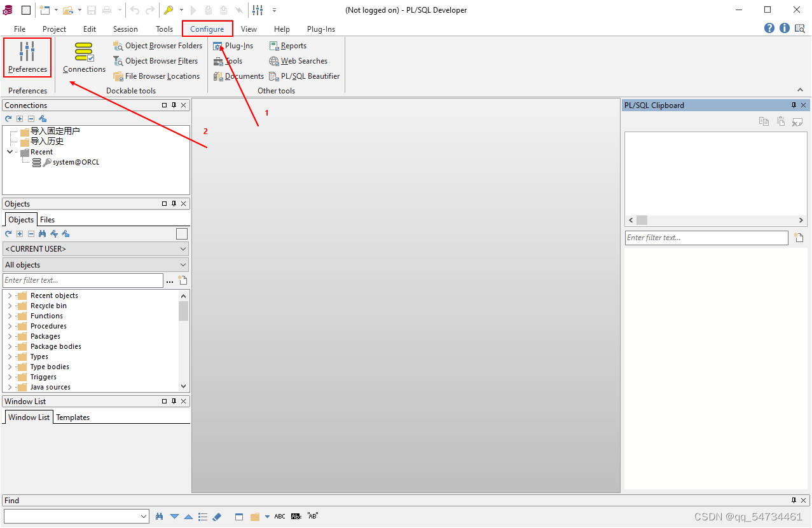Toggle pin on the Find panel
The height and width of the screenshot is (528, 812).
[794, 501]
